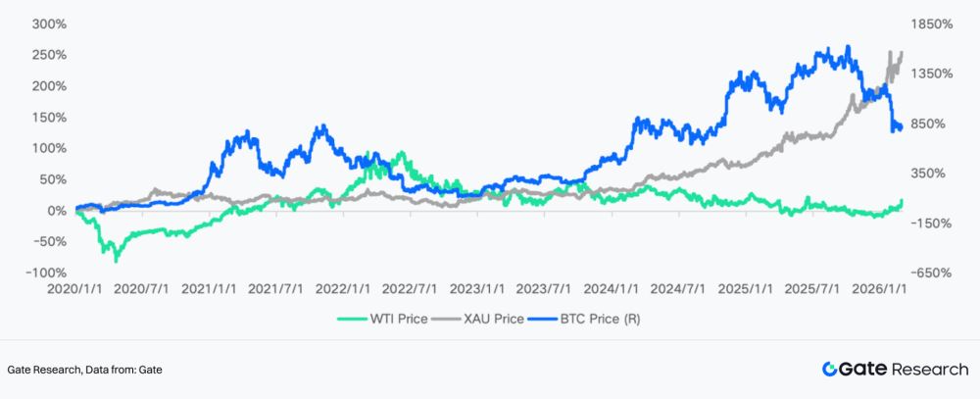This screenshot has height=399, width=980.
Task: Toggle the WTI Price legend entry
Action: pos(382,319)
